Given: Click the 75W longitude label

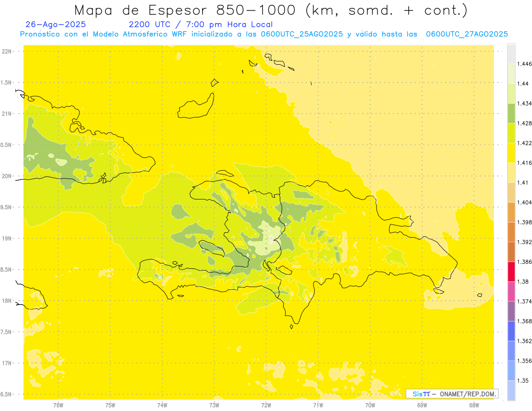Looking at the screenshot, I should click(x=110, y=405).
